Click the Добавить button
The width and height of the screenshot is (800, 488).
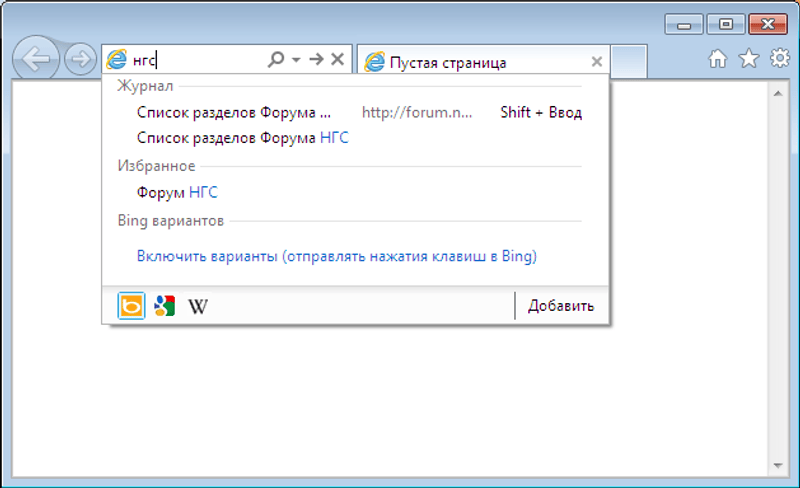point(561,306)
